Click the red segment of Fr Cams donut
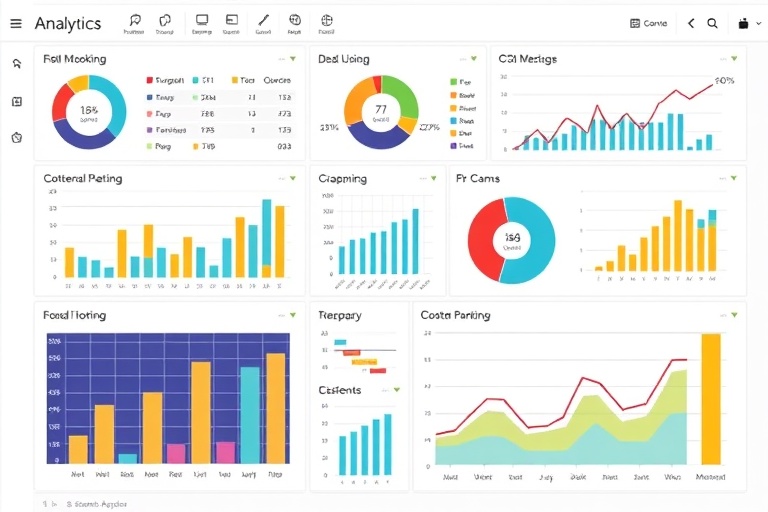 click(480, 238)
